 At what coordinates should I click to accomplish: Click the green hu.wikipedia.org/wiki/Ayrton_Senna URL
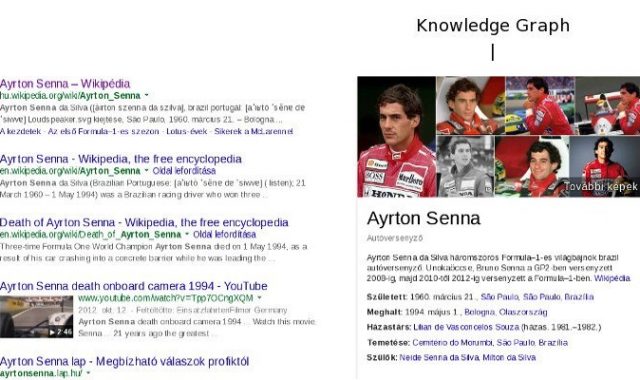[x=70, y=96]
